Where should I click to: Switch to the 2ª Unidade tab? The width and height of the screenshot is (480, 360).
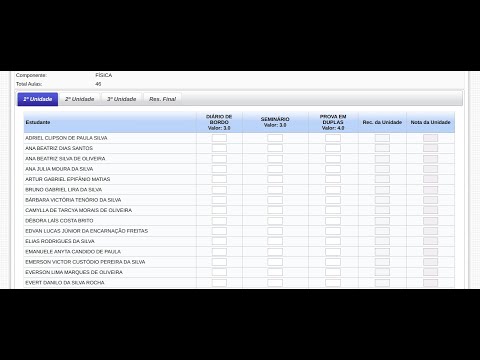[x=80, y=99]
